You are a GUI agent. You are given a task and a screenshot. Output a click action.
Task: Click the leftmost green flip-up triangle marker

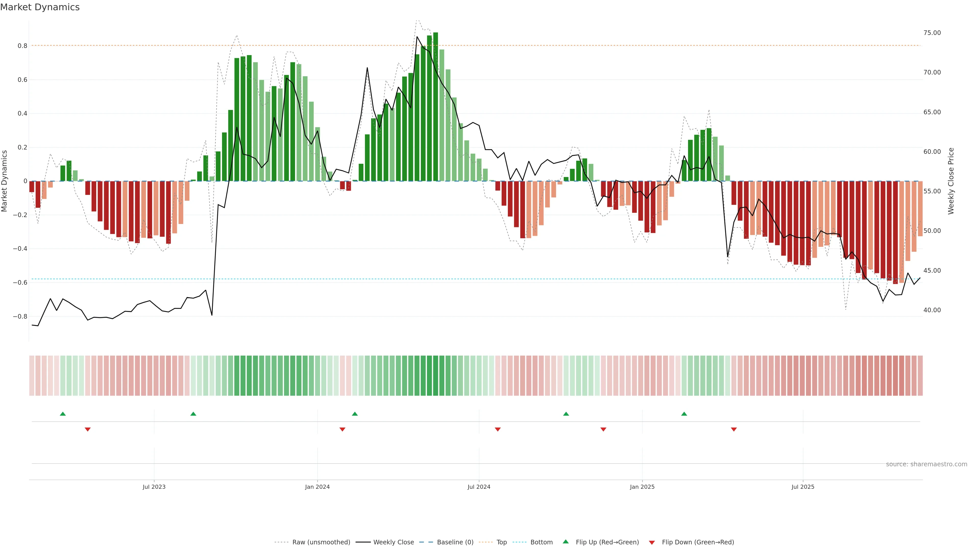[x=63, y=414]
